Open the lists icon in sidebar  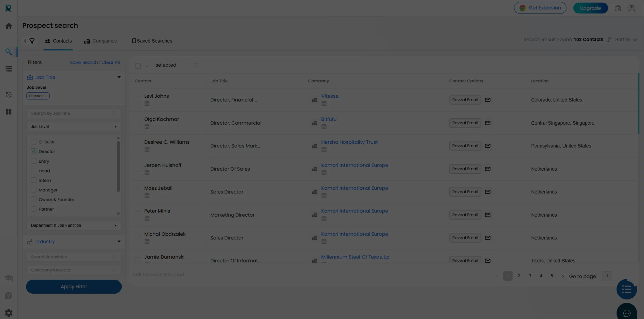coord(9,69)
